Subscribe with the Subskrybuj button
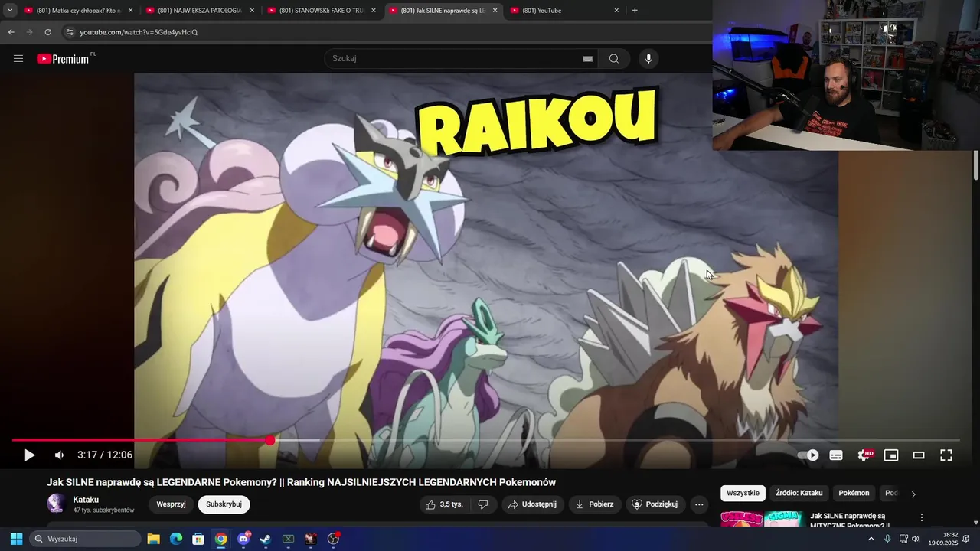Image resolution: width=980 pixels, height=551 pixels. click(224, 504)
